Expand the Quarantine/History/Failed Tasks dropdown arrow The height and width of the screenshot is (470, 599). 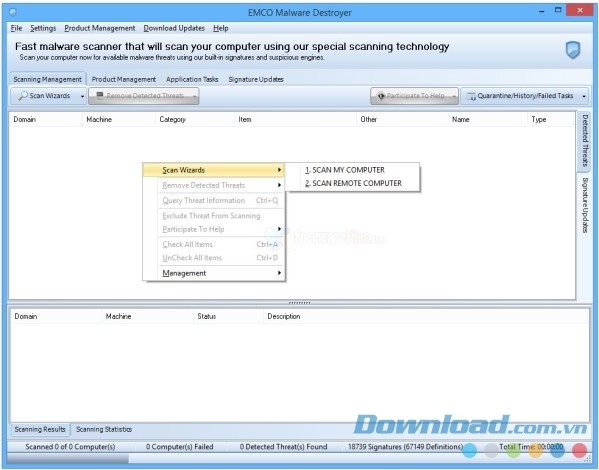click(x=584, y=96)
